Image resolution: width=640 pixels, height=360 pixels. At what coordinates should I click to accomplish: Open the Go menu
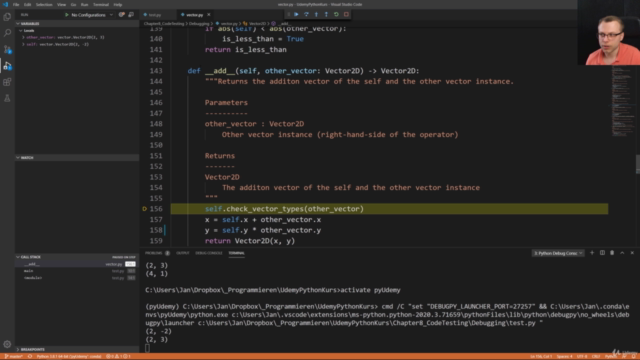[x=73, y=4]
